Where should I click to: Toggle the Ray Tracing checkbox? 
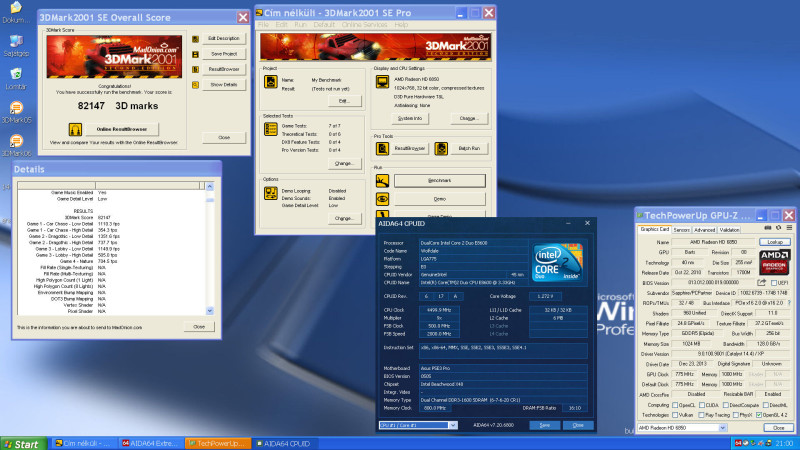tap(702, 415)
